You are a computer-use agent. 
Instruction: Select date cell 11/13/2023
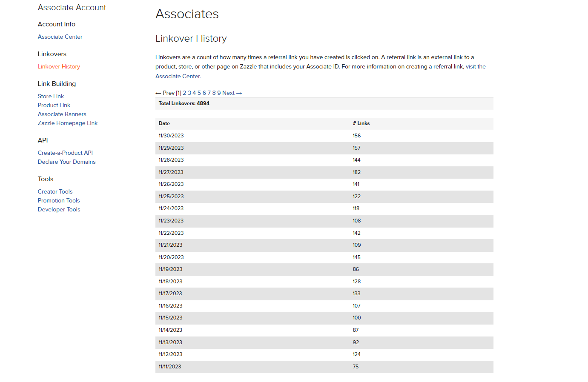point(170,342)
